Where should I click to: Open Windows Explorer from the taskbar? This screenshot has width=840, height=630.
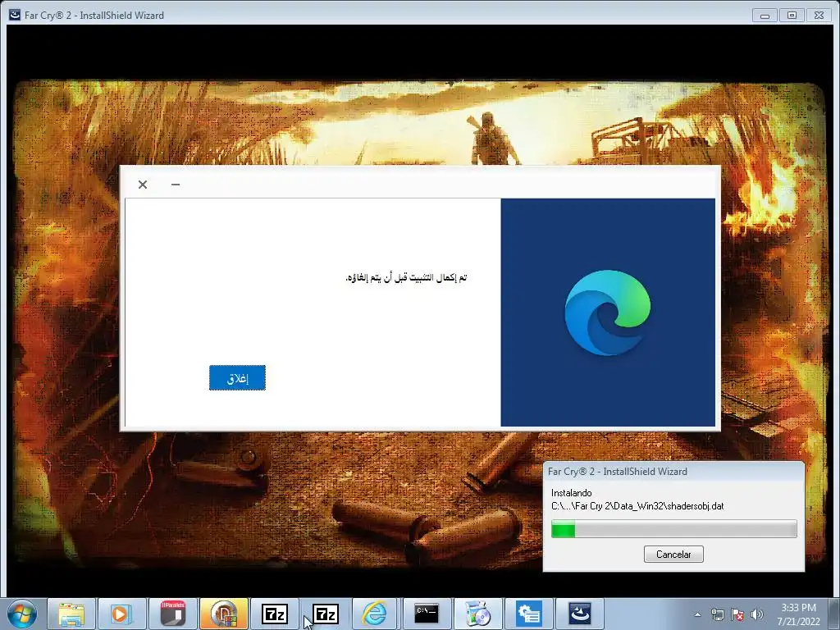71,614
